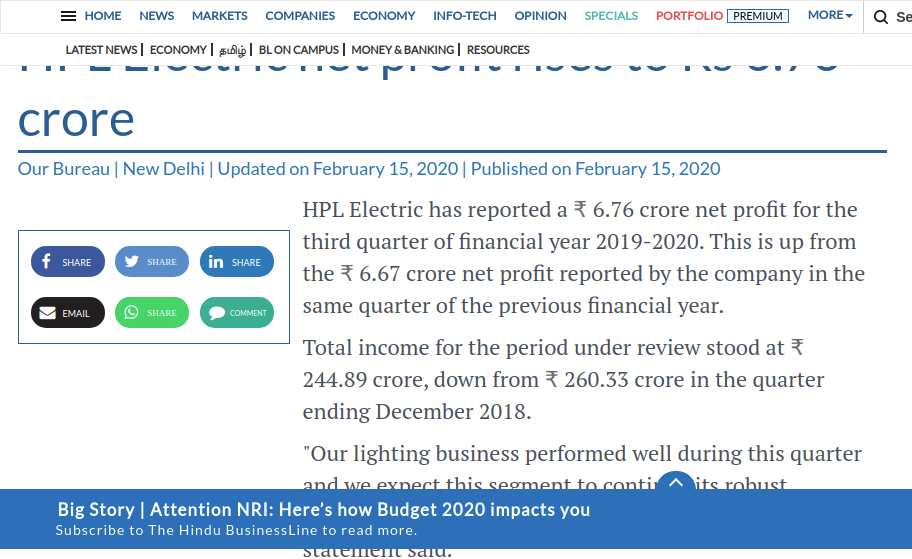Share the article on Twitter
This screenshot has width=912, height=559.
pos(152,262)
